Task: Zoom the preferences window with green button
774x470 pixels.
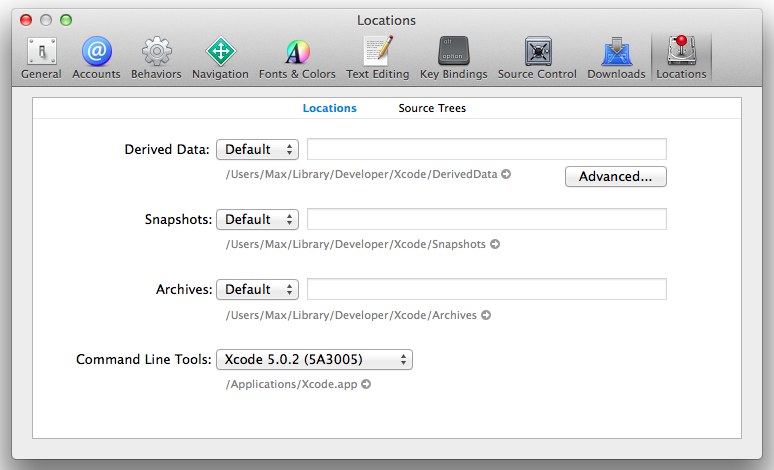Action: coord(66,20)
